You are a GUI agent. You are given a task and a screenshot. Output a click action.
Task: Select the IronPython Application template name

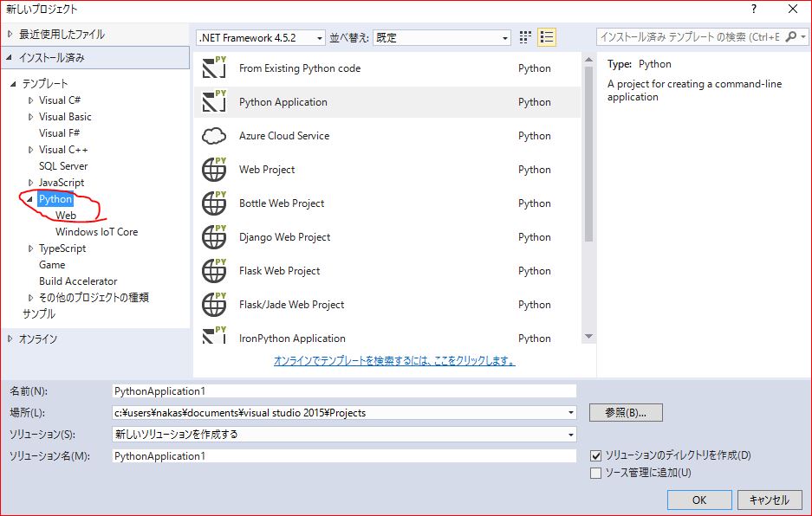pos(292,339)
